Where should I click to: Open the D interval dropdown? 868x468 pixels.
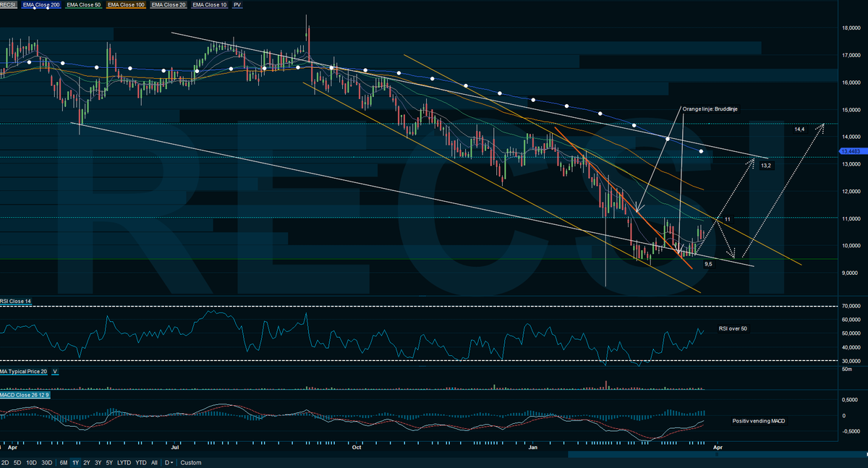(169, 462)
